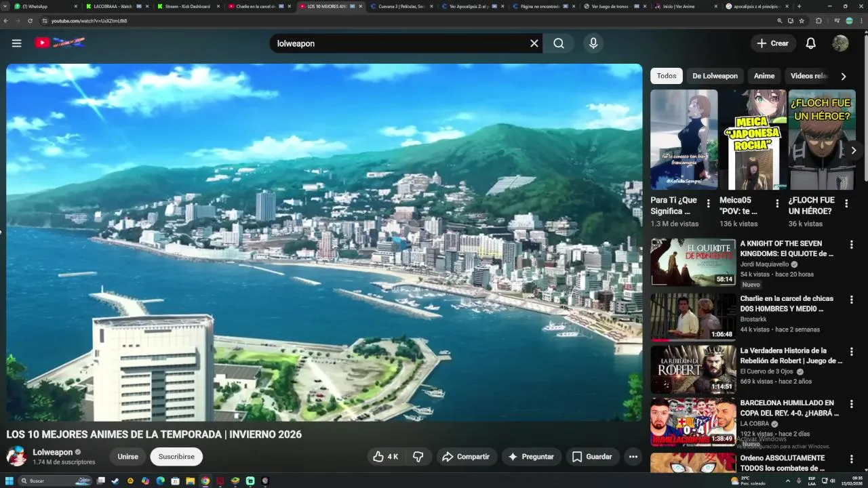Viewport: 868px width, 488px height.
Task: Select the Anime filter chip
Action: (x=764, y=76)
